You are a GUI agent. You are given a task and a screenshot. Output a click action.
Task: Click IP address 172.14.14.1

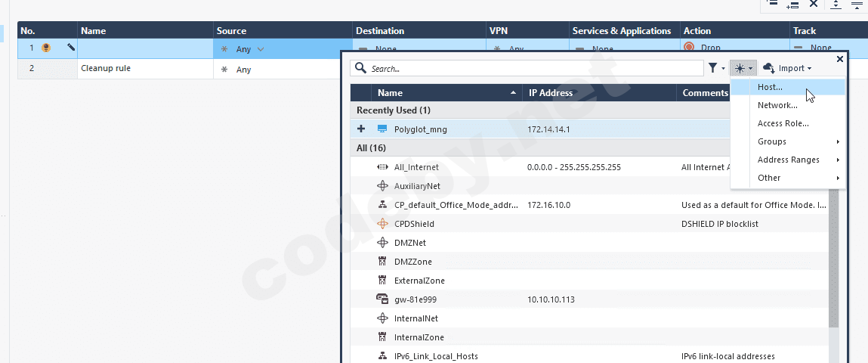548,129
